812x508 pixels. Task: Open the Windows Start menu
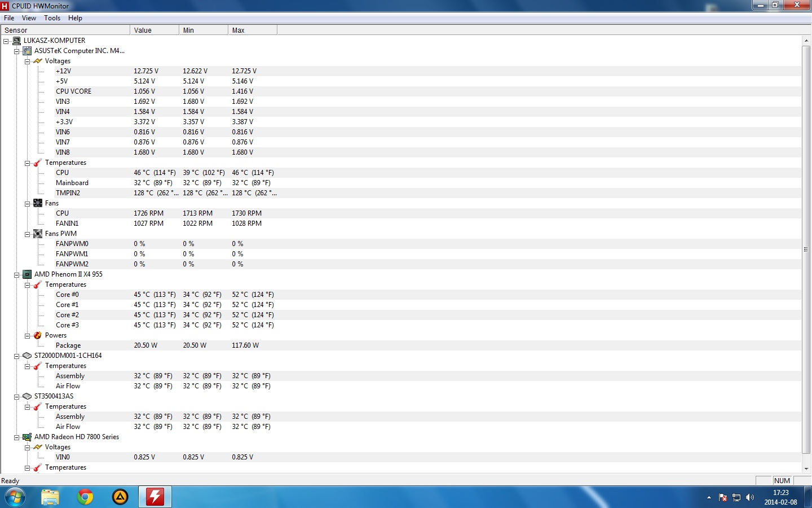[x=15, y=497]
